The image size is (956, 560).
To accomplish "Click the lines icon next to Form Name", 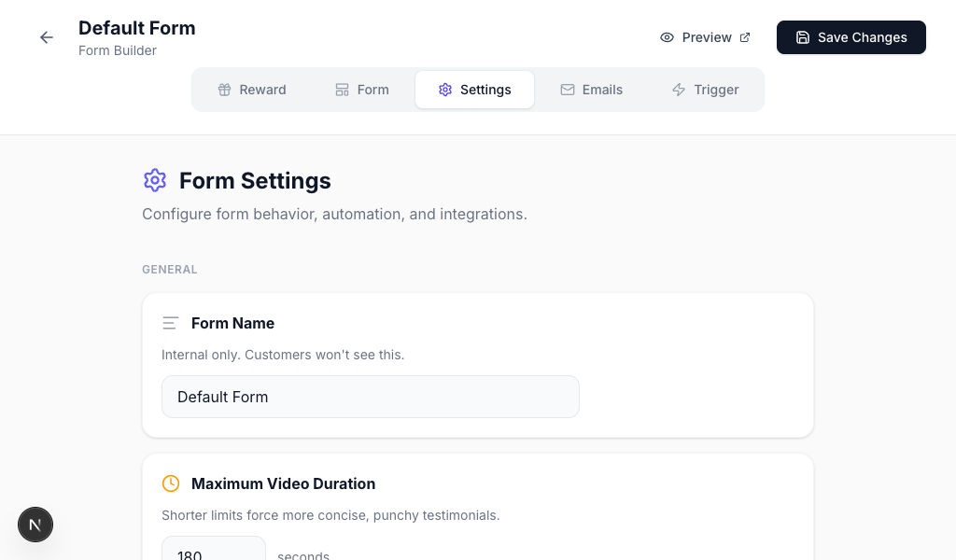I will click(x=170, y=323).
